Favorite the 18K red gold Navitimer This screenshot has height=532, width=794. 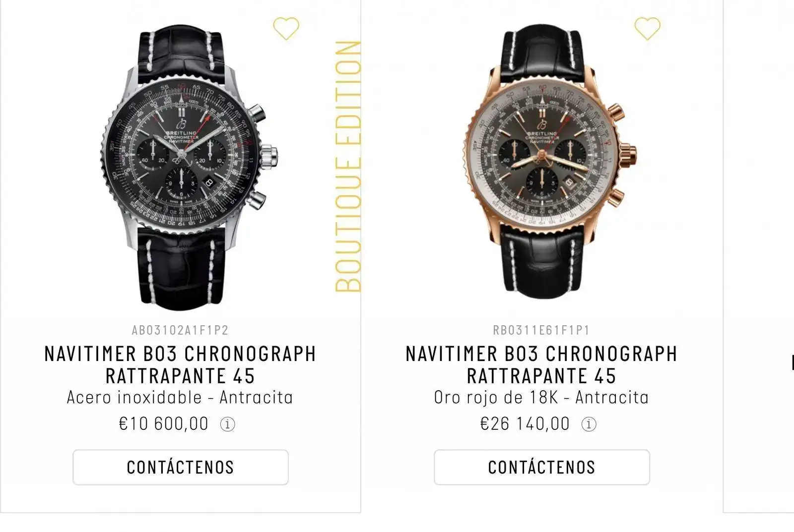(x=648, y=29)
